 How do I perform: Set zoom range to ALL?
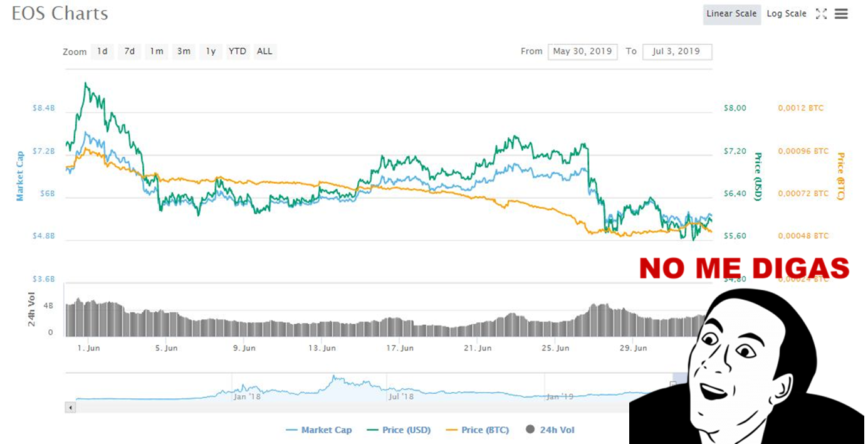[264, 51]
